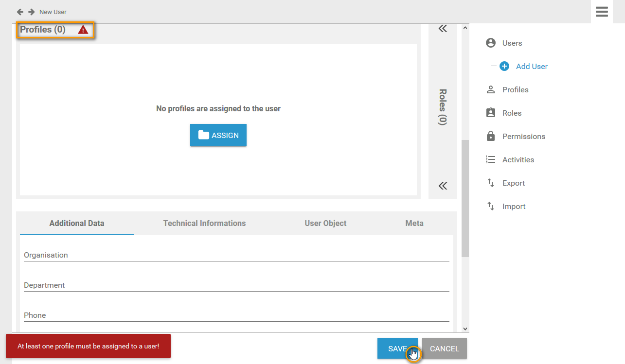Click the Export arrows icon
Viewport: 625px width, 364px height.
point(490,183)
